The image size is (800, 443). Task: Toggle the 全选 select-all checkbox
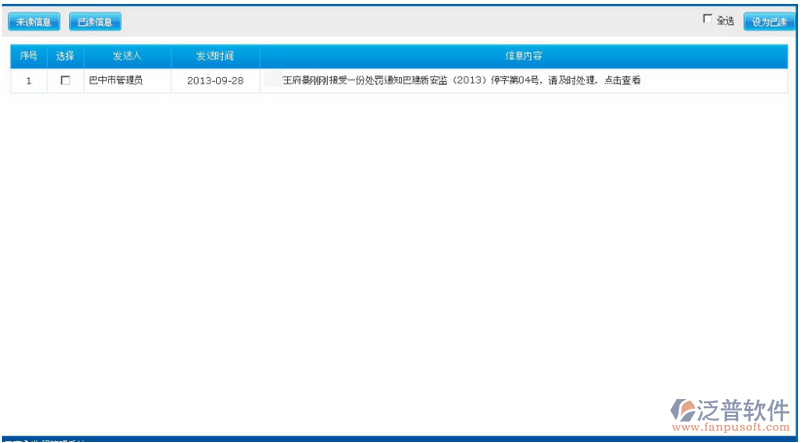point(708,19)
